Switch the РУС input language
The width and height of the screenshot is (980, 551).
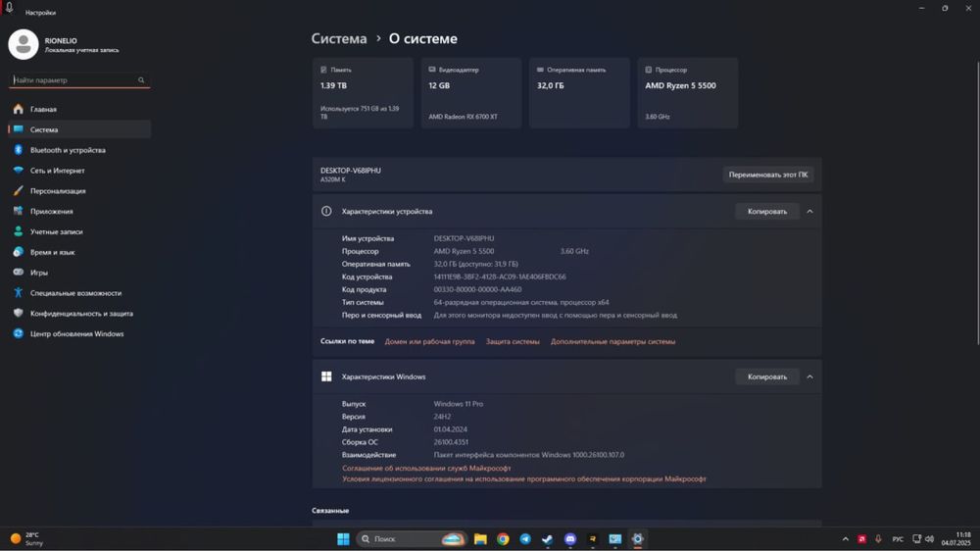(x=898, y=539)
